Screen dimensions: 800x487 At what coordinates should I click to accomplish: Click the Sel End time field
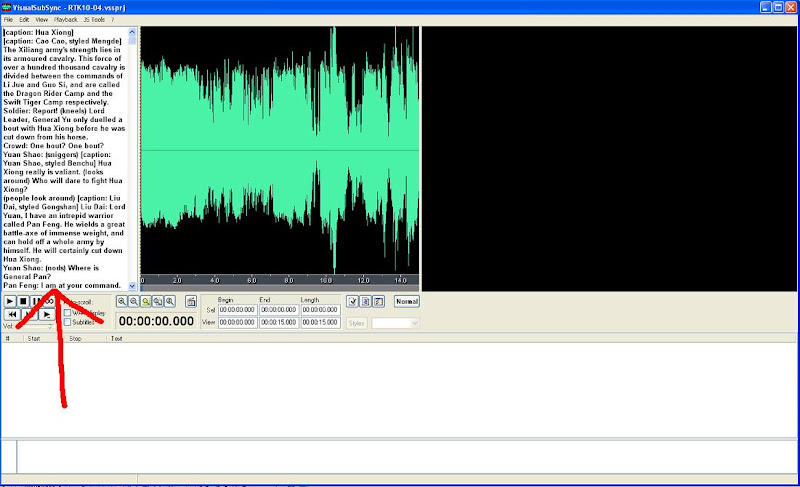click(x=279, y=310)
